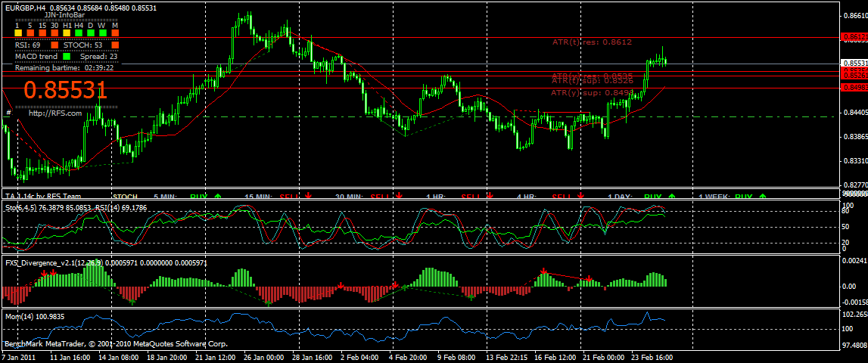
Task: Click the yellow square under H1
Action: click(x=67, y=33)
